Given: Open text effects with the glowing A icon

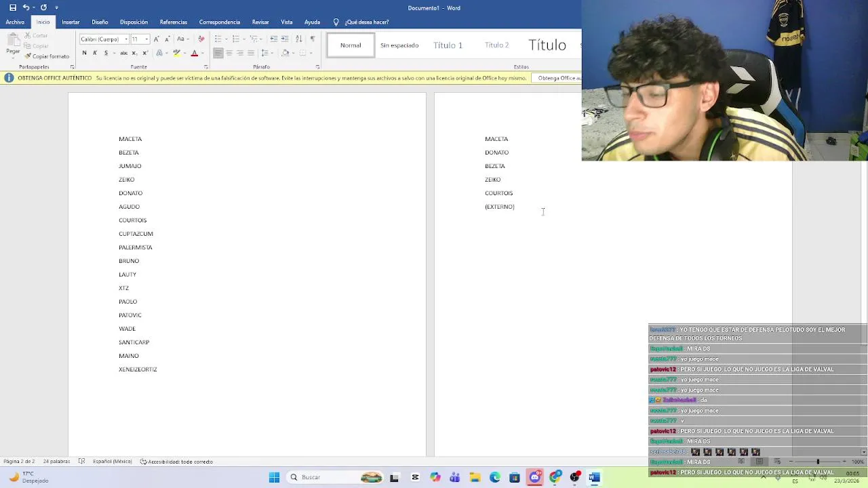Looking at the screenshot, I should pyautogui.click(x=159, y=53).
